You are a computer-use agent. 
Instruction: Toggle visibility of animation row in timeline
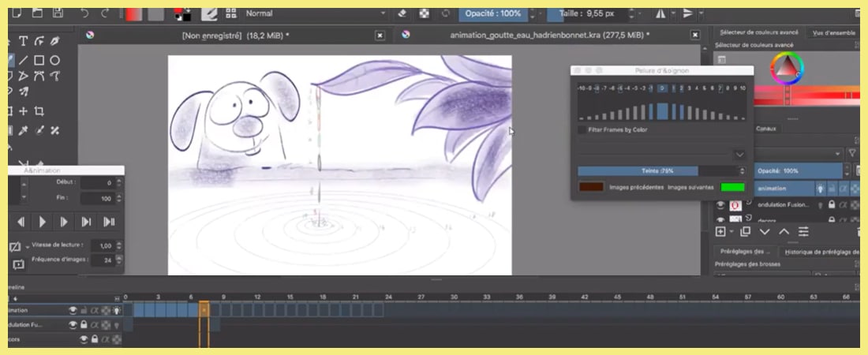tap(73, 310)
